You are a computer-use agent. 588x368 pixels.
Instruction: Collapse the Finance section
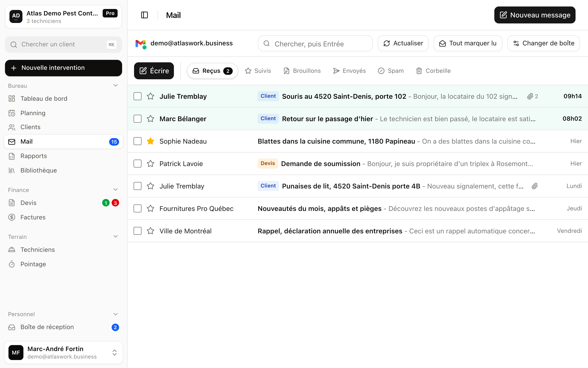pos(115,190)
